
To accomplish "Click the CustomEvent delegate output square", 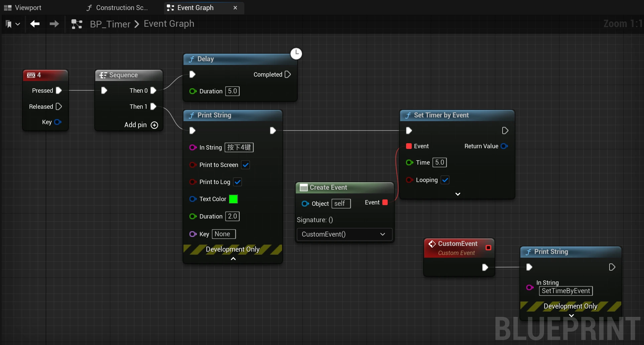I will (488, 248).
